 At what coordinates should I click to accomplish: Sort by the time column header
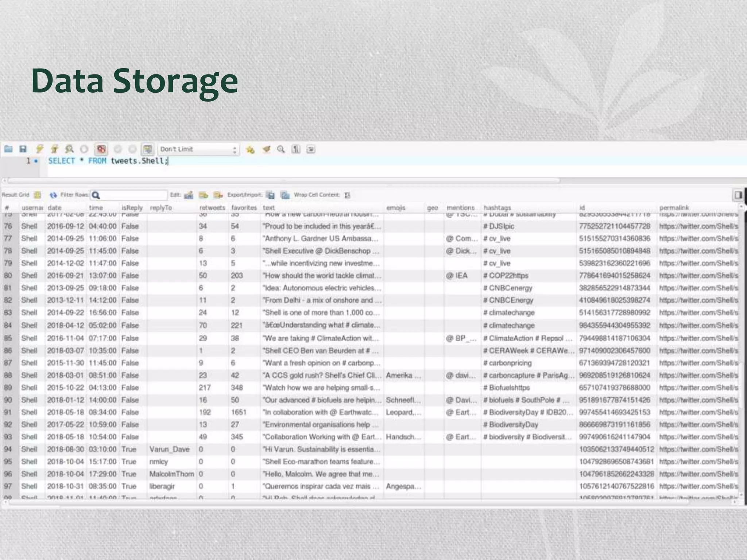pos(96,207)
